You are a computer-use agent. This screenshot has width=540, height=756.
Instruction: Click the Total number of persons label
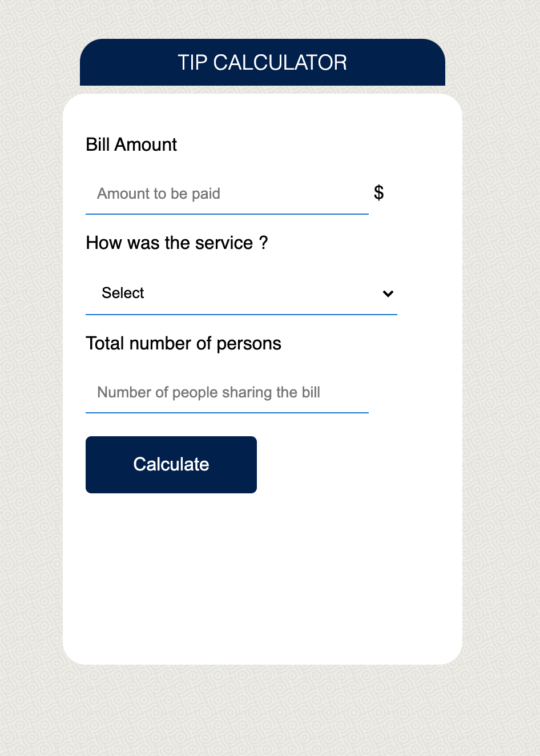coord(183,343)
